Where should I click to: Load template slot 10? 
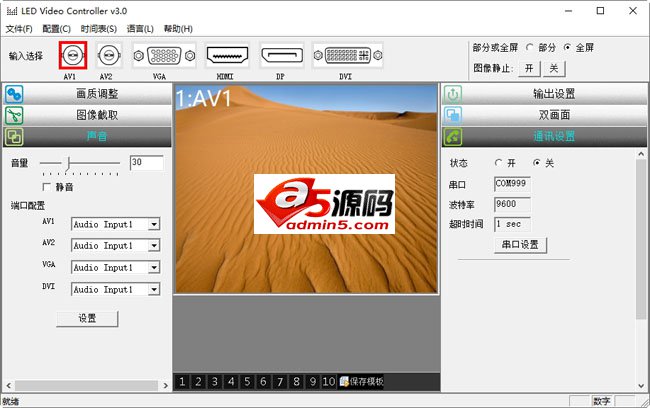coord(329,381)
